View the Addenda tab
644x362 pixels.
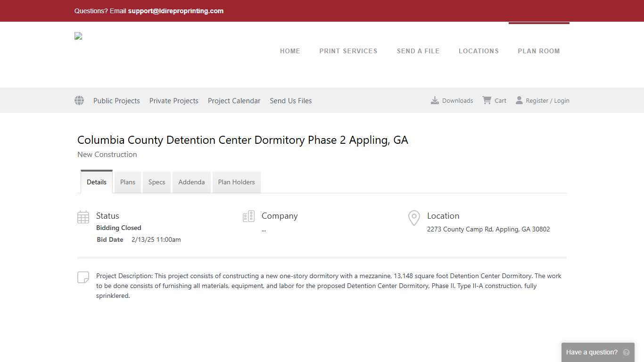(191, 182)
